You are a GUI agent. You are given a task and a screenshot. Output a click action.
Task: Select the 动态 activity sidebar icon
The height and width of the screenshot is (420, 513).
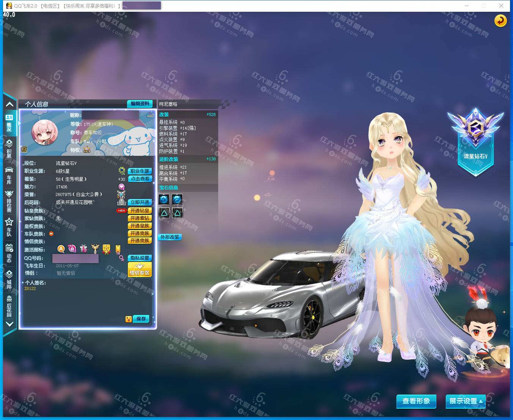[9, 253]
